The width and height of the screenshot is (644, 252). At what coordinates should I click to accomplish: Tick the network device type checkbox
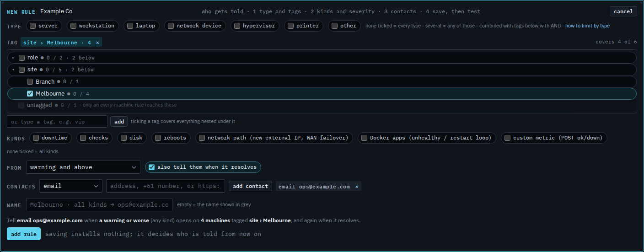171,26
